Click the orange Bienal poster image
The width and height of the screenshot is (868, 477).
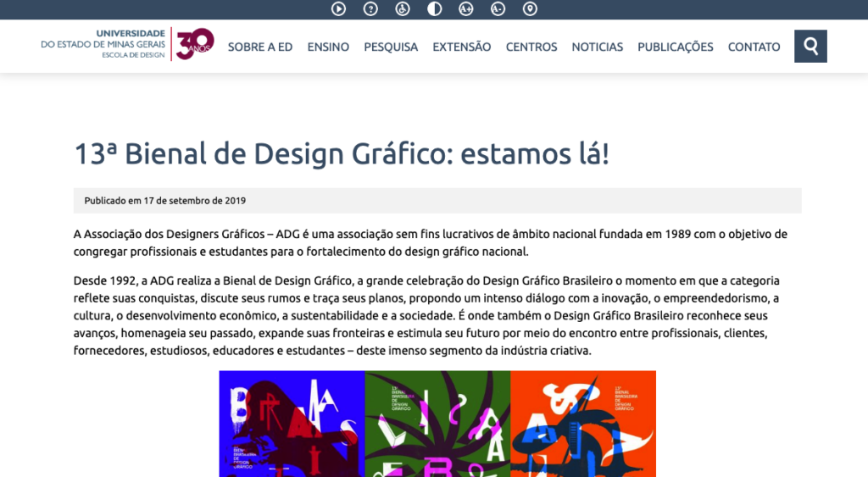(583, 424)
